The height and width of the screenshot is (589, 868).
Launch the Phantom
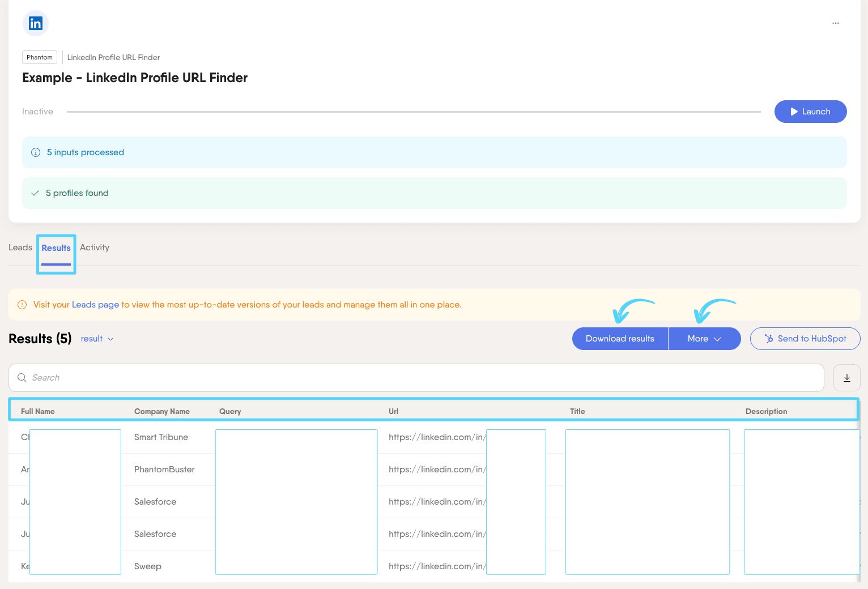pos(810,112)
